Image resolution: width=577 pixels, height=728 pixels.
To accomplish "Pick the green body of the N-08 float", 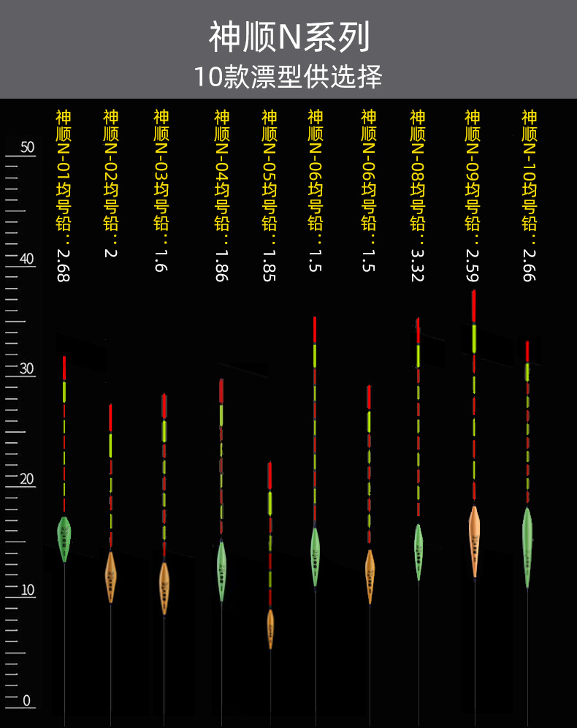I will pos(419,552).
